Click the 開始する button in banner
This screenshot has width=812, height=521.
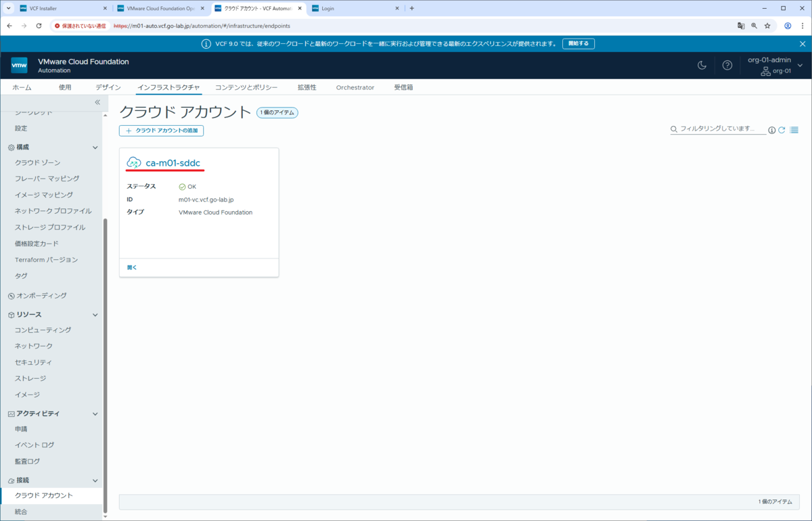(579, 43)
